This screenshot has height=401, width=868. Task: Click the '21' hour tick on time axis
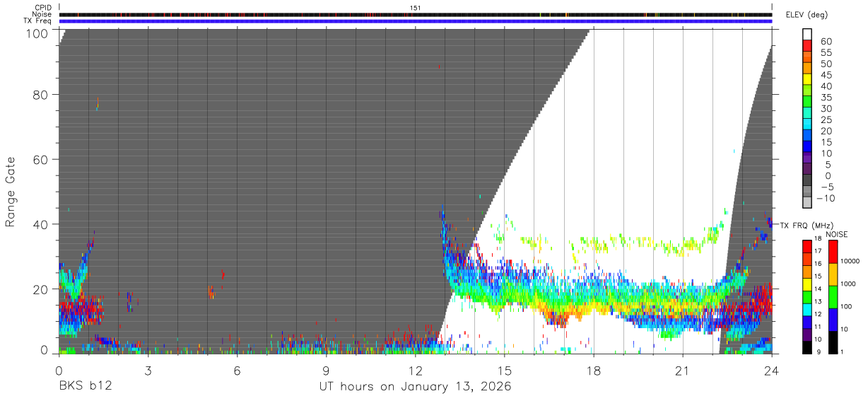tap(683, 371)
